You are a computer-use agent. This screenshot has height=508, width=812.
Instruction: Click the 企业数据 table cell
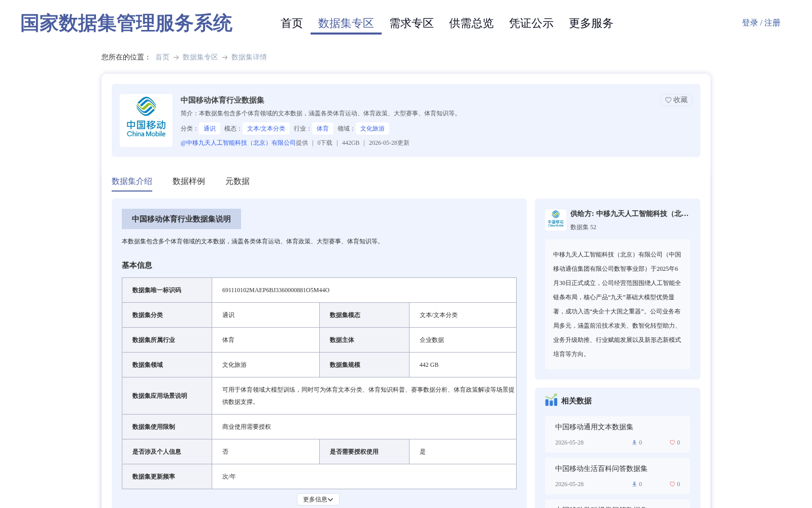(463, 340)
